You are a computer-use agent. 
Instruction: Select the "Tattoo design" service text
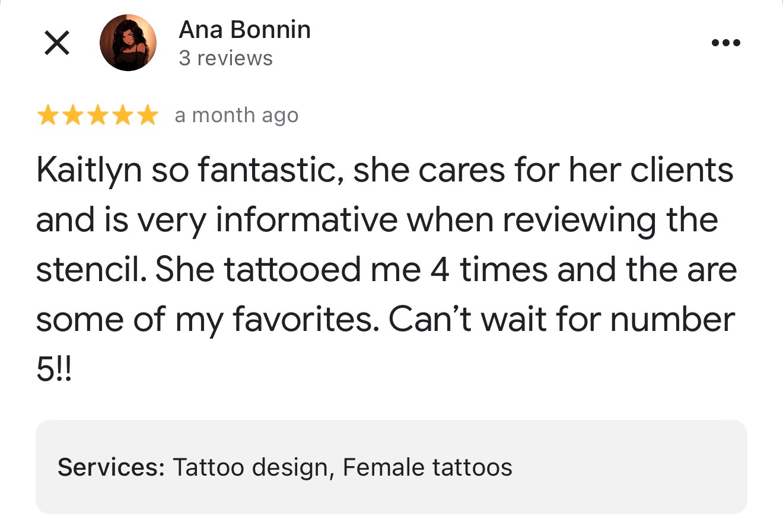click(x=250, y=467)
